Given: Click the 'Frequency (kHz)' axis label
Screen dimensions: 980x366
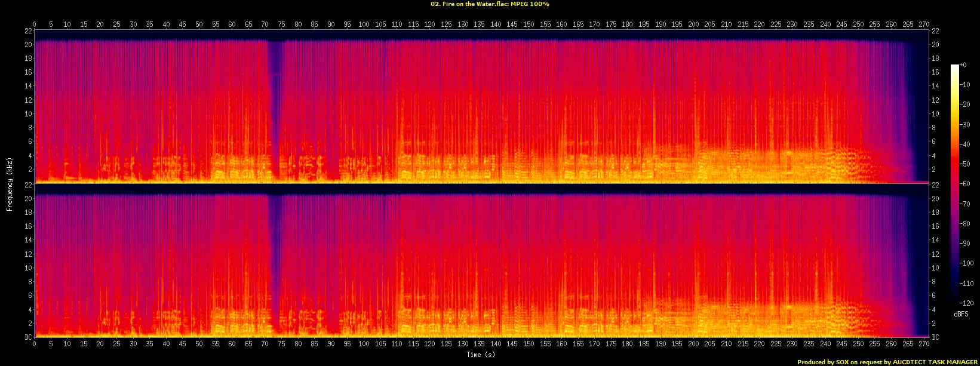Looking at the screenshot, I should [10, 183].
